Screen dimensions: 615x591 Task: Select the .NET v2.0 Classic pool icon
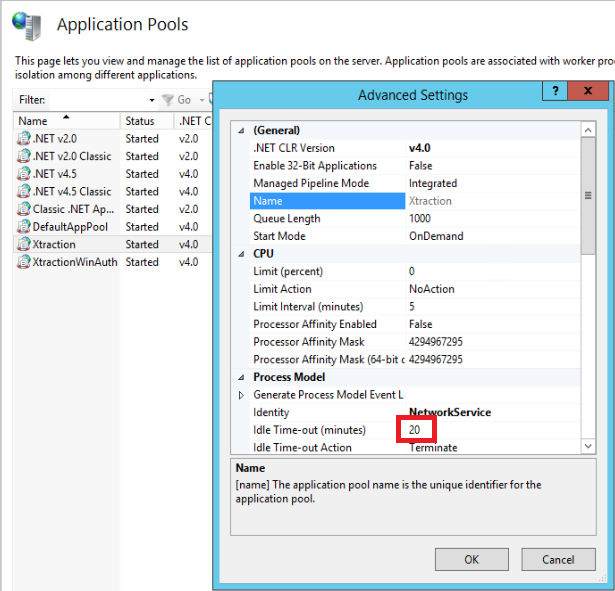tap(24, 156)
